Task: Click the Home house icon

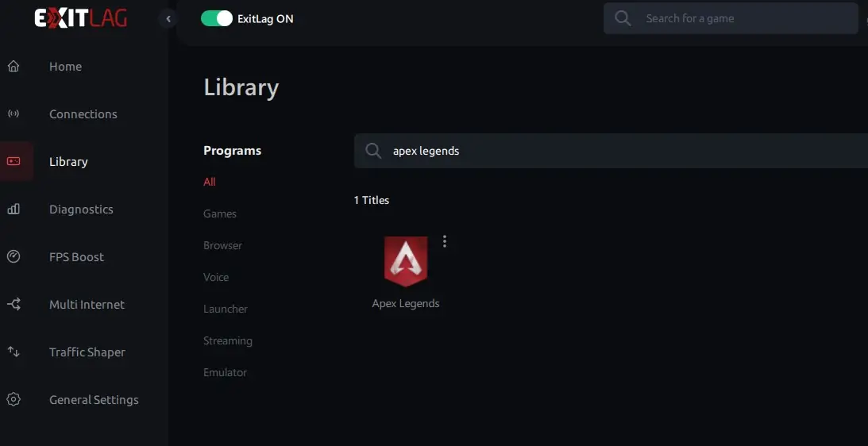Action: pyautogui.click(x=14, y=67)
